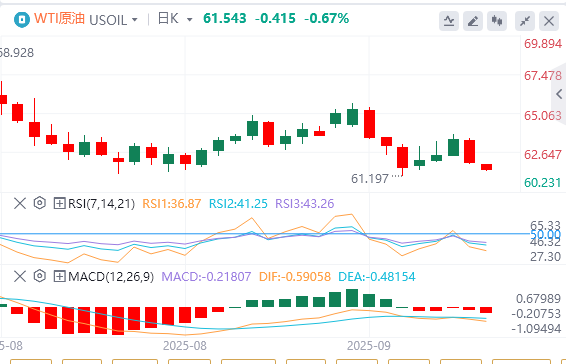Screen dimensions: 566x364
Task: Open the USOIL symbol dropdown arrow
Action: point(135,20)
